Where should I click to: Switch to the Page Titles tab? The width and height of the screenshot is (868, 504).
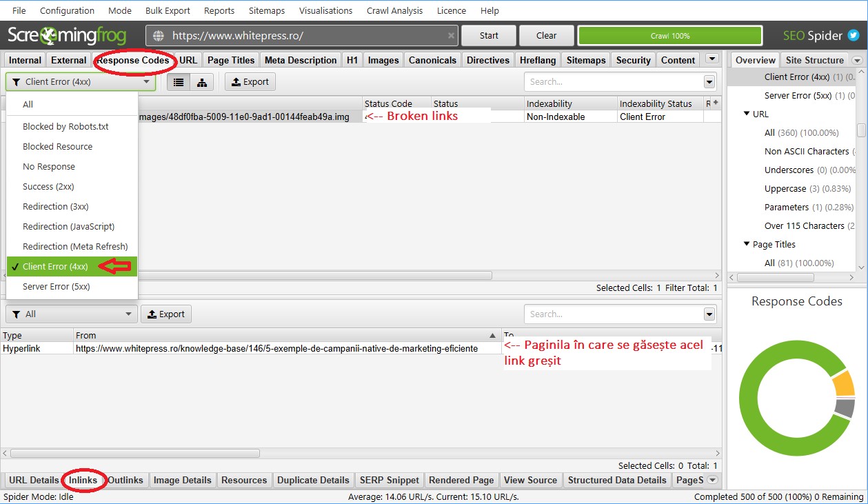coord(231,60)
